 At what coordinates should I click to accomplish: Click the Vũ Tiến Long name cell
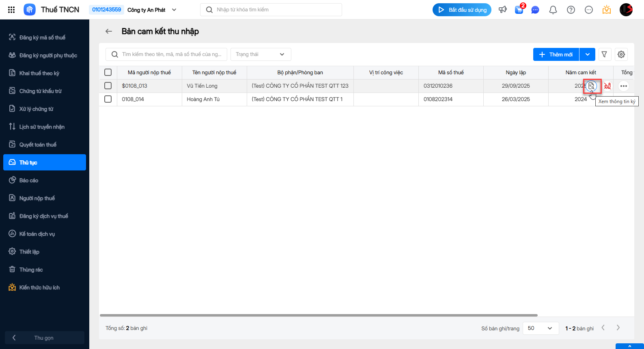point(214,86)
